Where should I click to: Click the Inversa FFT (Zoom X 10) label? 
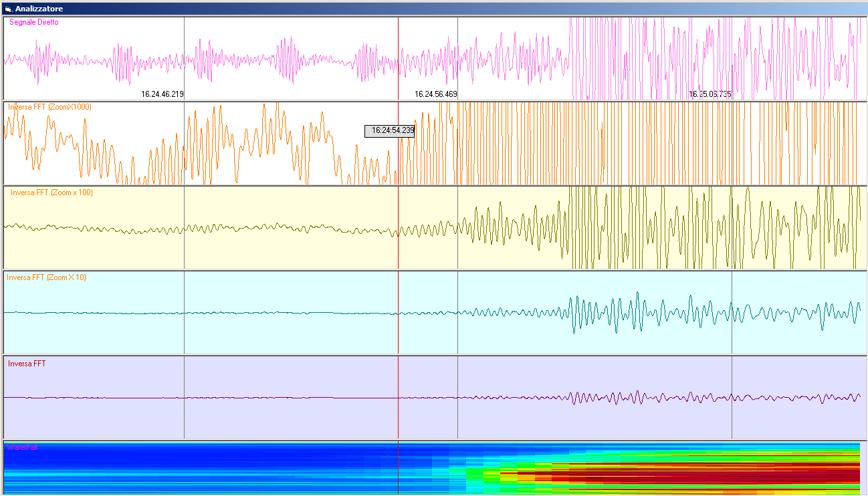tap(47, 277)
